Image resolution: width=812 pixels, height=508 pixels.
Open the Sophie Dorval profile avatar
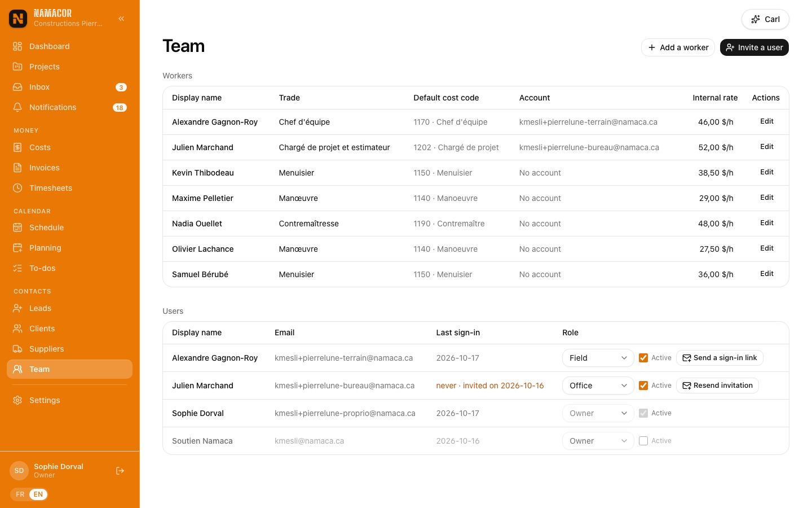pos(19,471)
